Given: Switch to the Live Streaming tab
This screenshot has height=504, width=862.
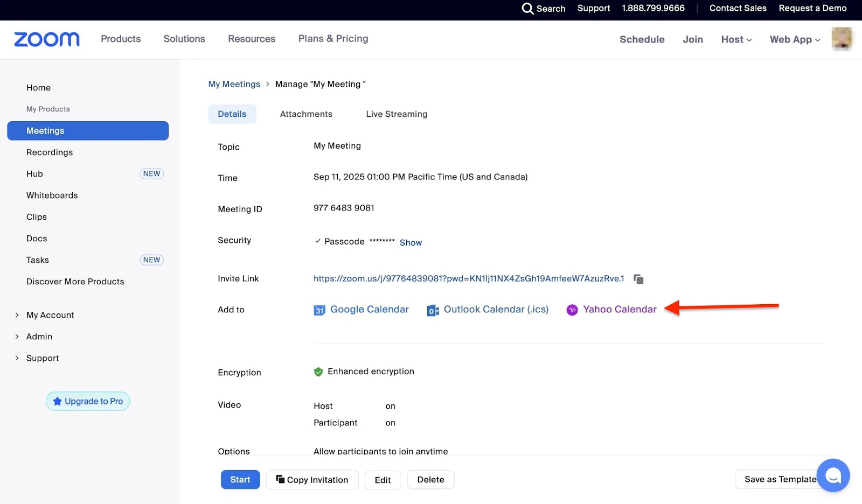Looking at the screenshot, I should pos(397,114).
